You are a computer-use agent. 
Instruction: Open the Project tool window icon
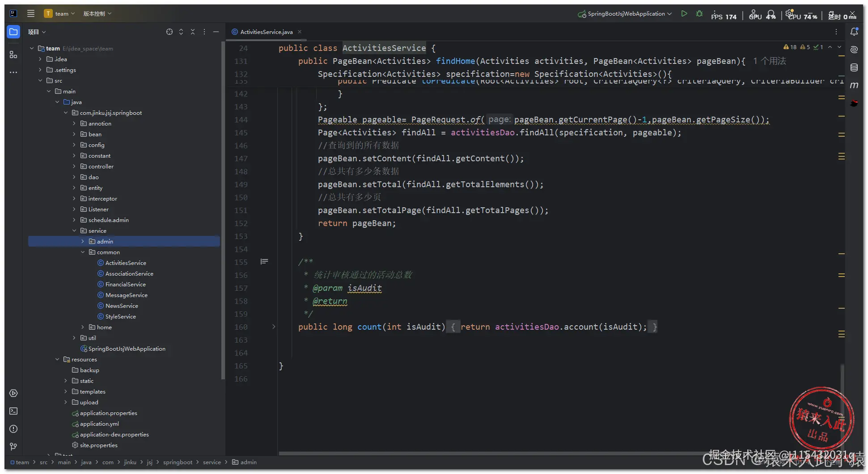click(13, 32)
